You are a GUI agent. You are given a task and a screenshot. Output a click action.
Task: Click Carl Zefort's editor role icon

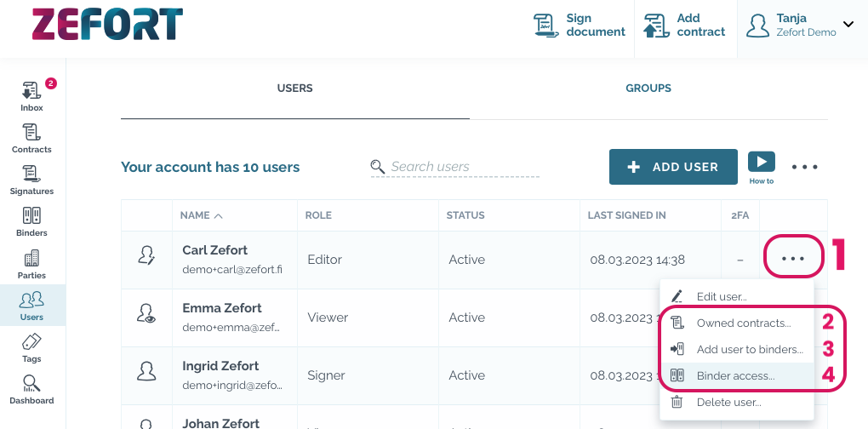146,255
